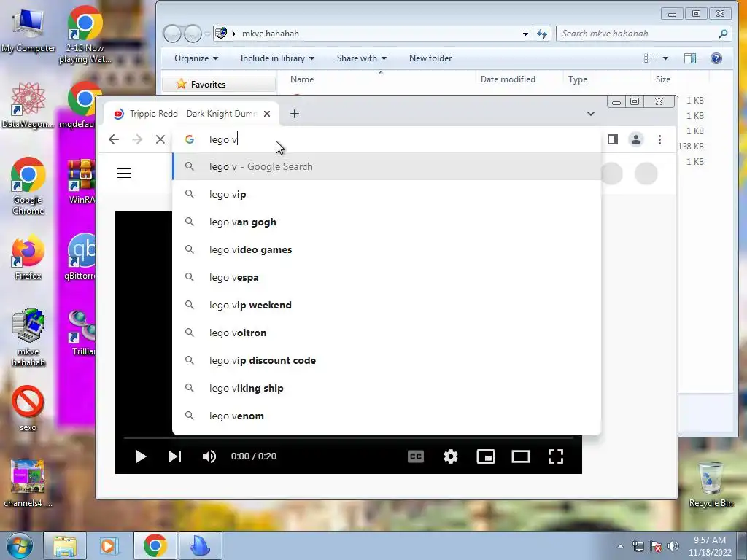Select the Trippie Redd tab
This screenshot has width=747, height=560.
(192, 114)
